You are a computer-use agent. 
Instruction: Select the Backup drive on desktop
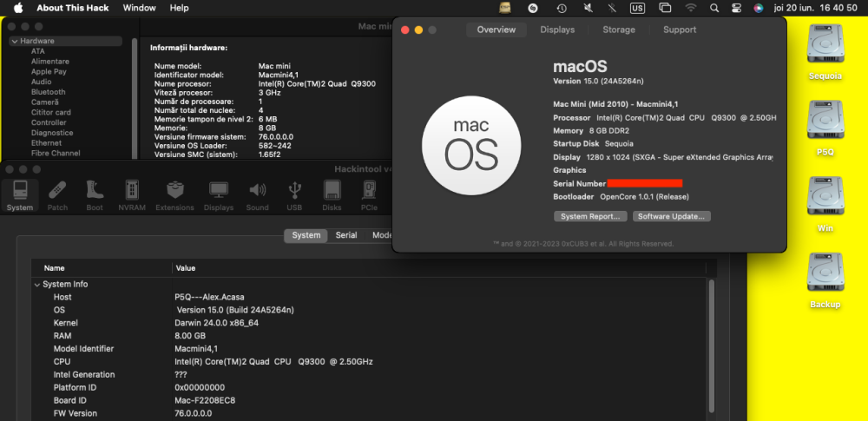click(x=825, y=281)
